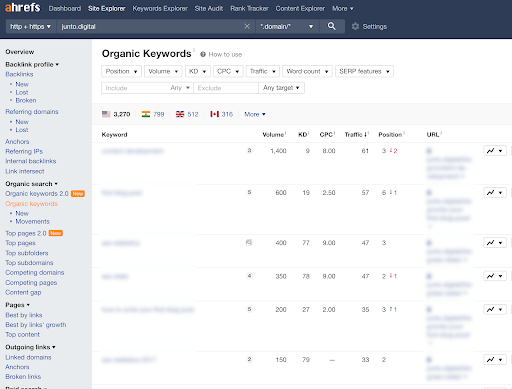Click the Ahrefs logo
Image resolution: width=512 pixels, height=389 pixels.
[23, 7]
